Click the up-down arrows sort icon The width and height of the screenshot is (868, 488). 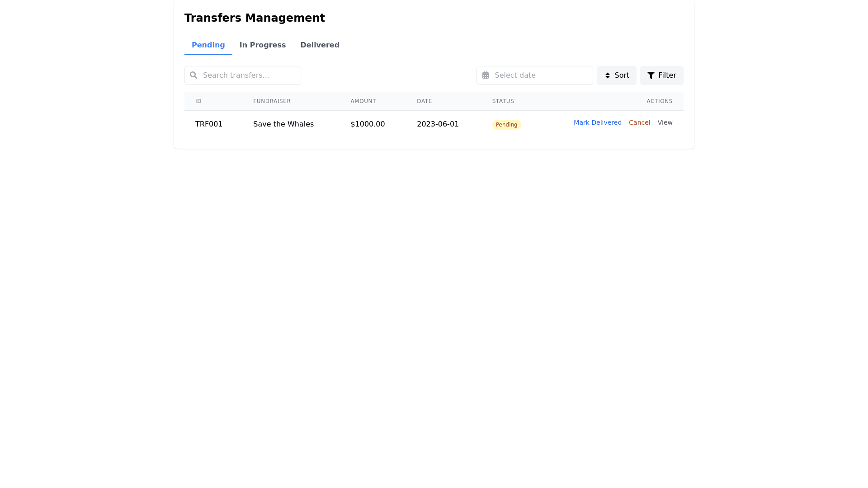(608, 75)
